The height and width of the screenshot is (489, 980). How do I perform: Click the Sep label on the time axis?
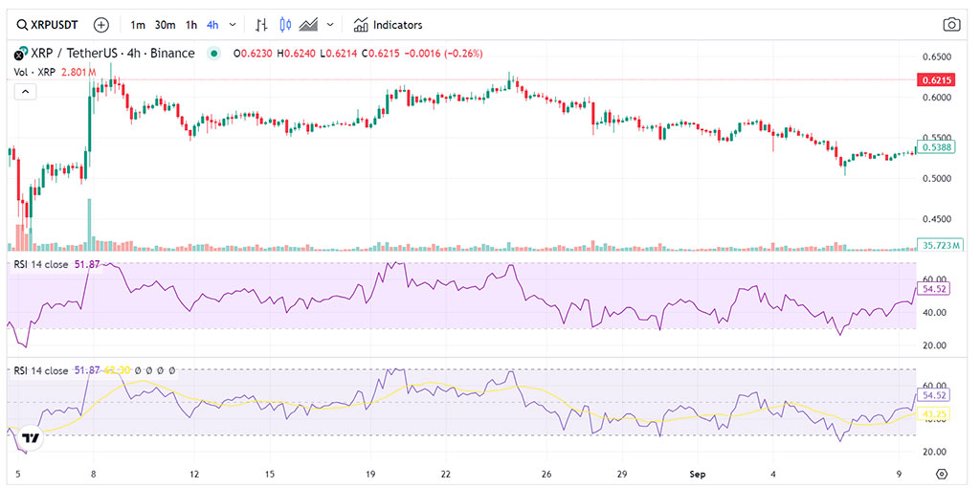point(699,474)
